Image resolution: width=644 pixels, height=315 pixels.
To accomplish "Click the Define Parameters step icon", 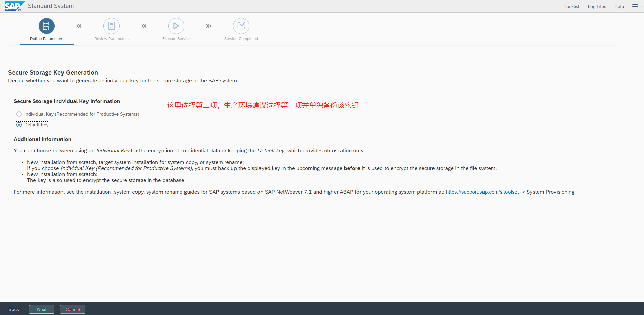I will [47, 26].
